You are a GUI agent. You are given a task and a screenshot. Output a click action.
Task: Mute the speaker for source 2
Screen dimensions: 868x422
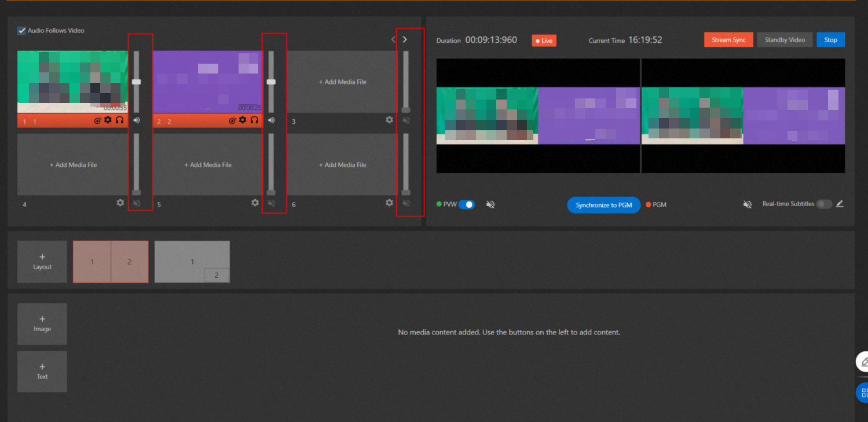[x=271, y=120]
